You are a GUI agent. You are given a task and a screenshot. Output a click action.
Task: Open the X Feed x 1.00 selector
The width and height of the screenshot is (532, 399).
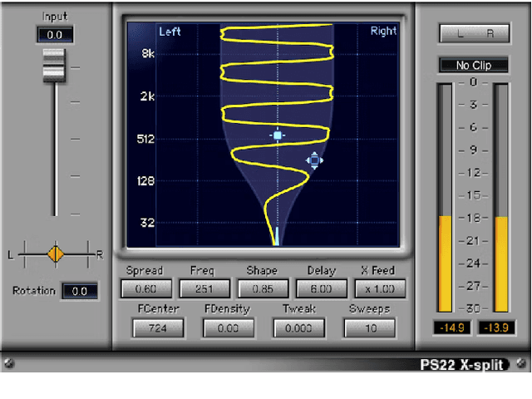click(378, 289)
